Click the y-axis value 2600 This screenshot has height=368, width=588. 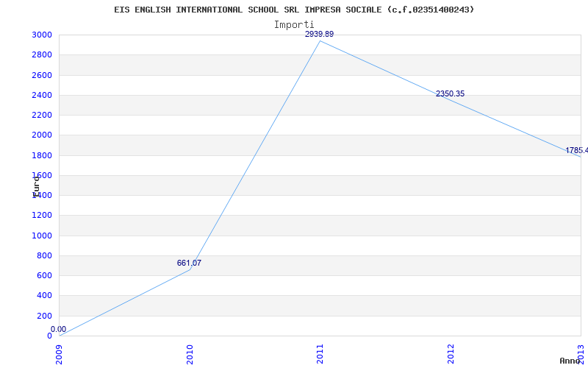tap(43, 75)
